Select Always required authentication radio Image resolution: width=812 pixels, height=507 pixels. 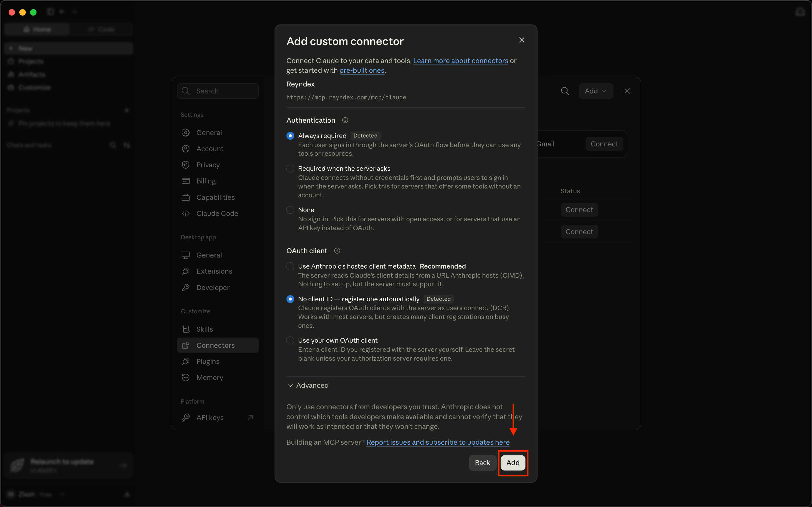click(x=290, y=135)
